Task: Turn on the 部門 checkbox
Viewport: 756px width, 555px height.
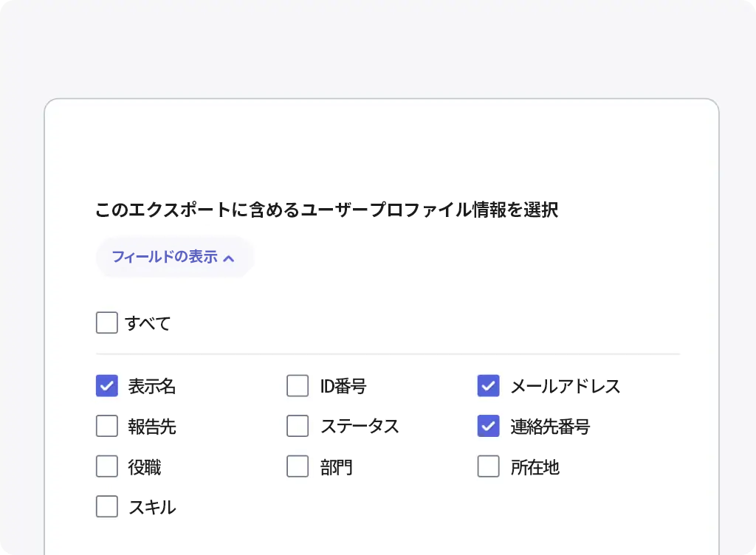Action: coord(298,466)
